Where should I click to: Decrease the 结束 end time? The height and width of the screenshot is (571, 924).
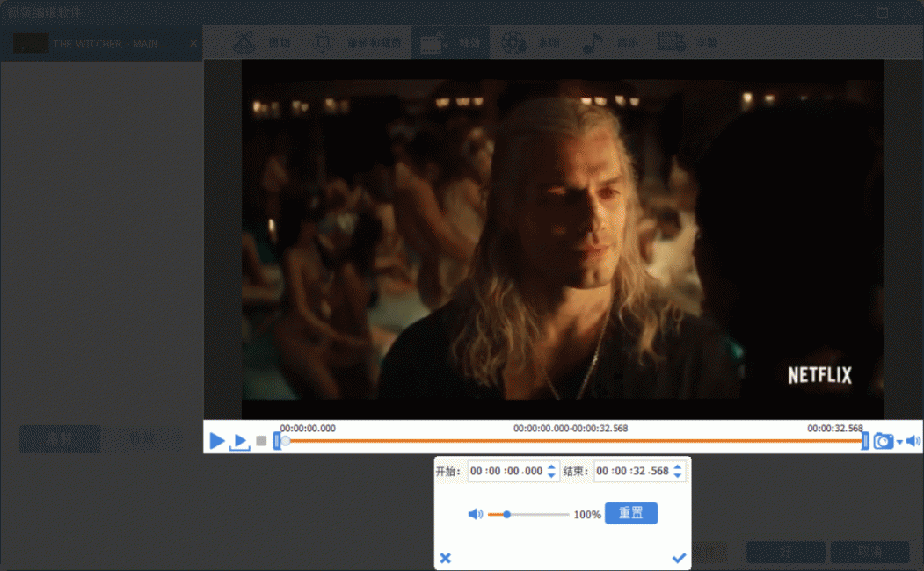coord(678,475)
